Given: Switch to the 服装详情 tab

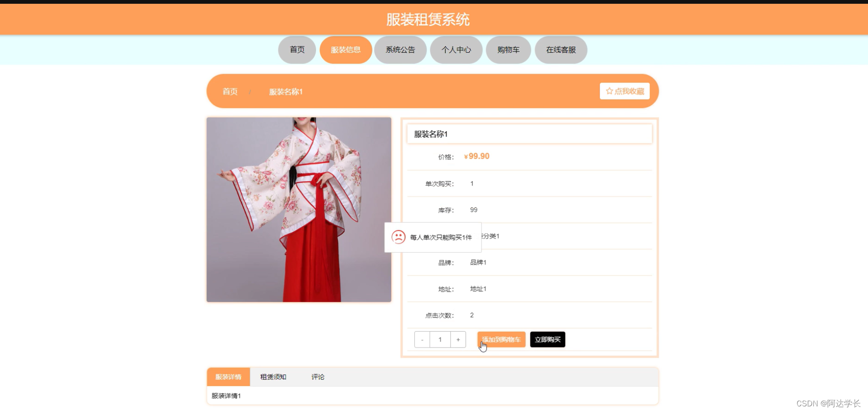Looking at the screenshot, I should point(229,377).
